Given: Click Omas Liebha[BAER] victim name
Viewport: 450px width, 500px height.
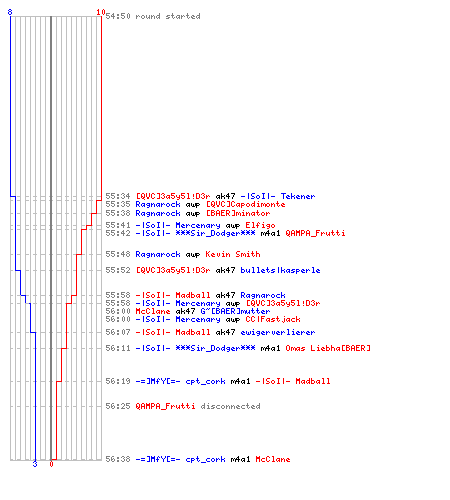Looking at the screenshot, I should click(328, 348).
